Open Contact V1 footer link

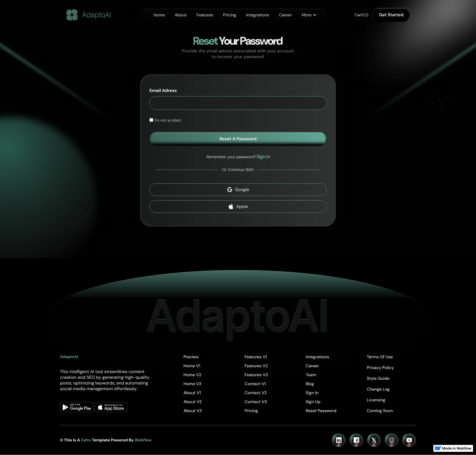(x=255, y=384)
